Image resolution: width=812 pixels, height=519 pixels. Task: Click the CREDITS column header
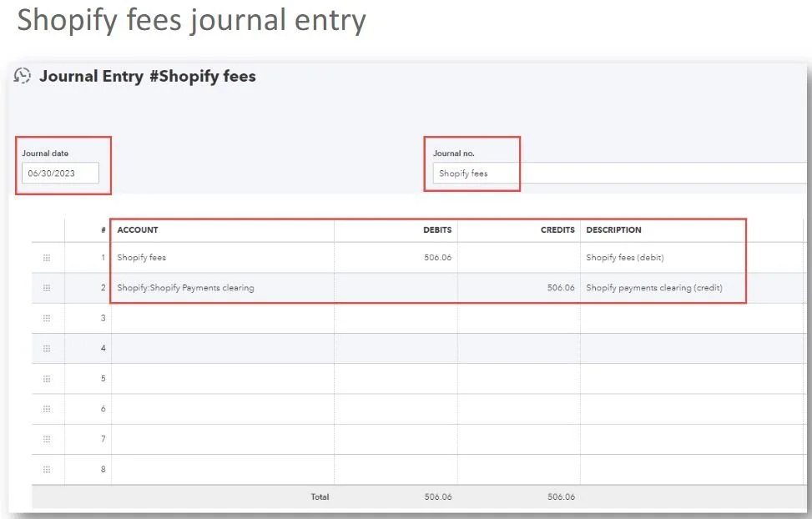pos(557,230)
